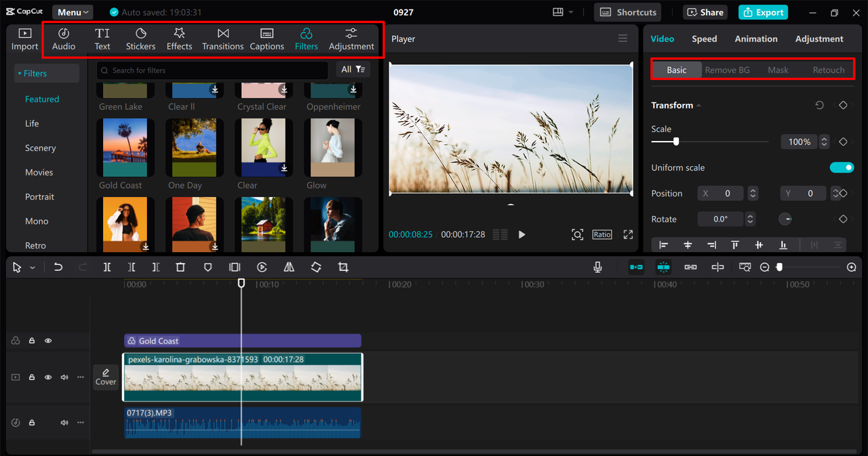This screenshot has width=868, height=456.
Task: Open the Audio media panel
Action: coord(64,39)
